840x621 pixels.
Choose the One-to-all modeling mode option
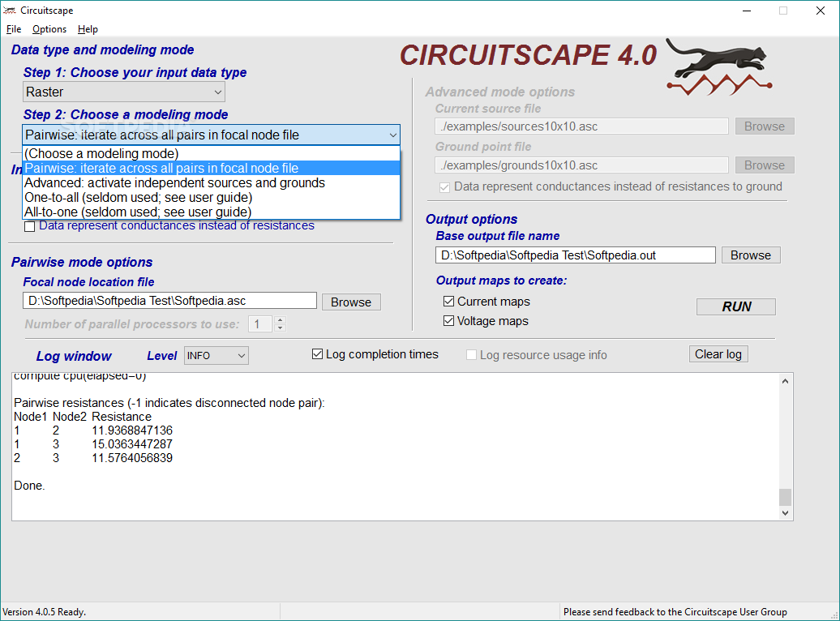[211, 197]
